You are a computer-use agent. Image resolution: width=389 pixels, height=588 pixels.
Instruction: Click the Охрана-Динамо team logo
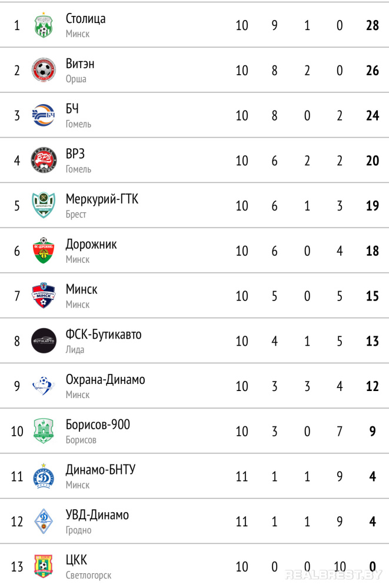pyautogui.click(x=44, y=386)
